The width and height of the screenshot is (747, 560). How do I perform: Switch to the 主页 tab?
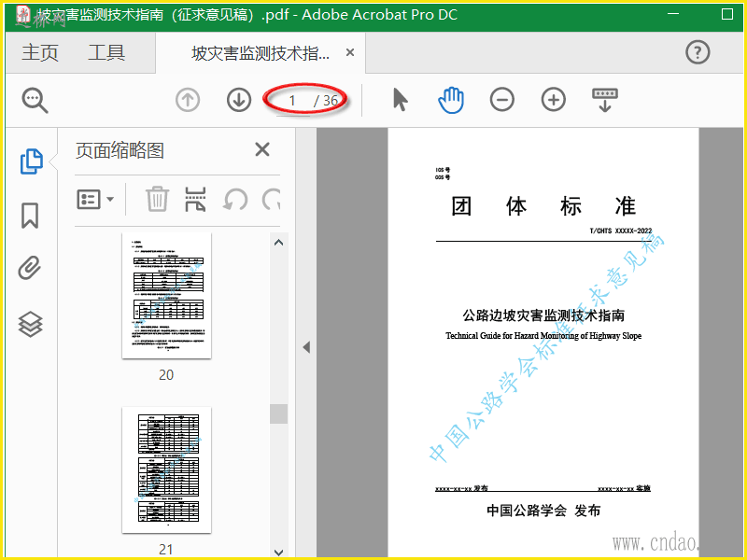[40, 52]
